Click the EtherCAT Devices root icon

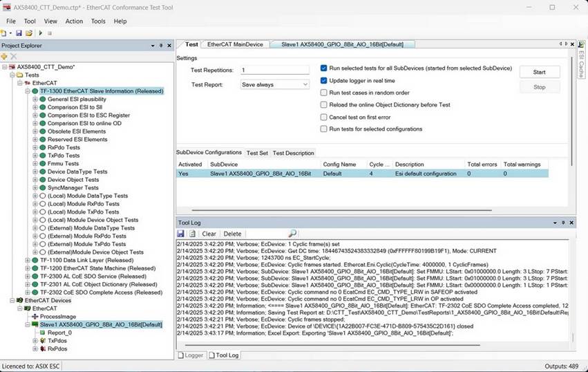tap(20, 300)
